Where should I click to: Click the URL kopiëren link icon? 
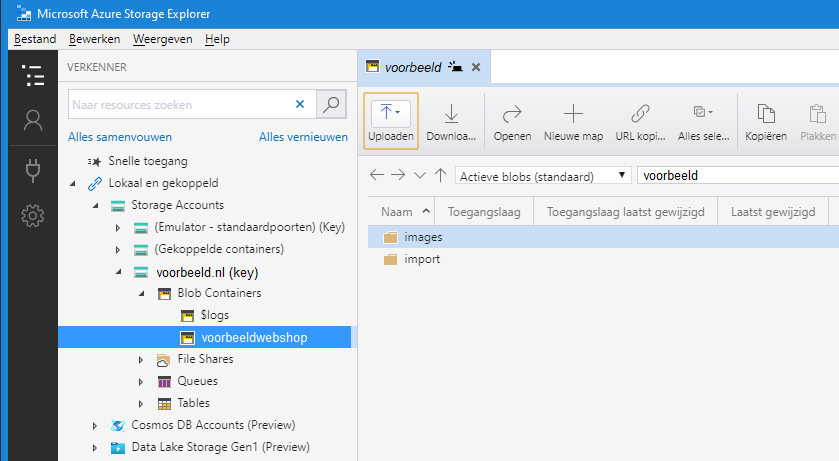[640, 114]
